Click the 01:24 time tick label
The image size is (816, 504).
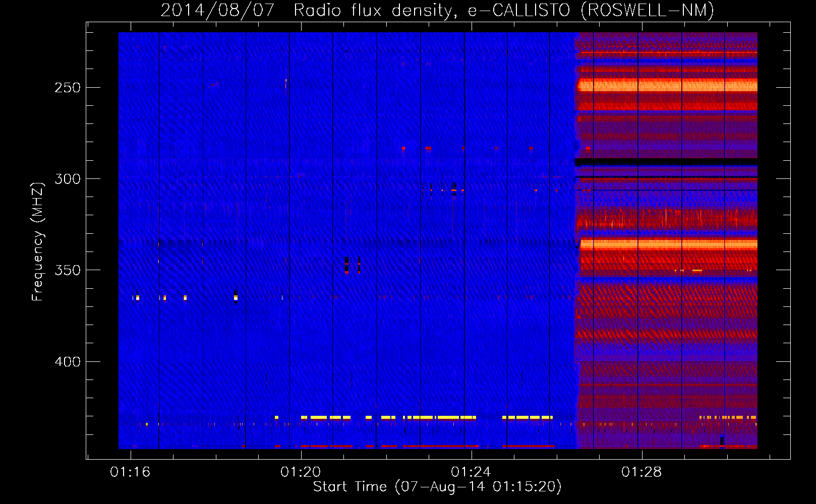(x=471, y=472)
